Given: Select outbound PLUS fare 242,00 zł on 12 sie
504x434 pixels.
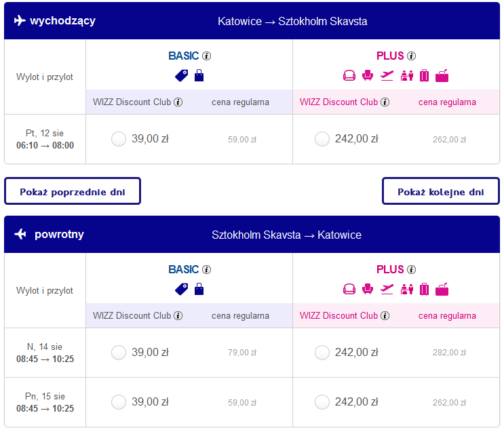Looking at the screenshot, I should pyautogui.click(x=322, y=139).
